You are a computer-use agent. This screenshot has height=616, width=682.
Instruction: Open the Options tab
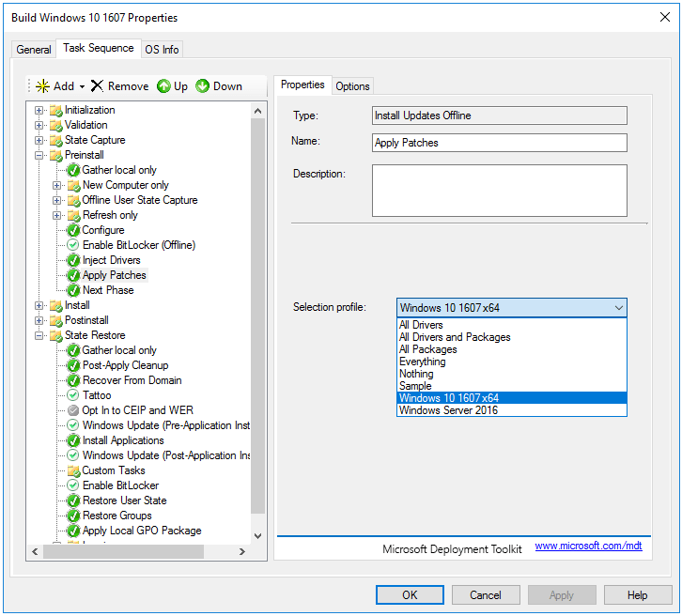353,86
